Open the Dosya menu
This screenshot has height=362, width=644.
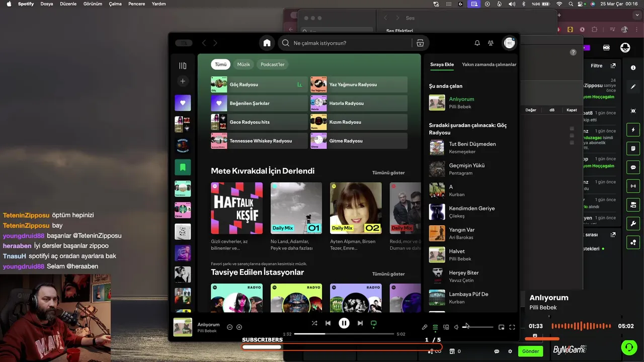[47, 4]
